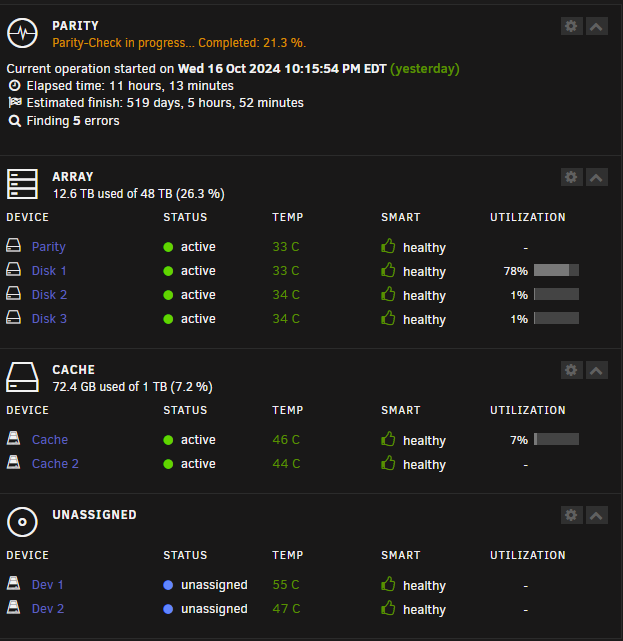Click the Cache drive icon
The width and height of the screenshot is (623, 641).
(x=22, y=377)
